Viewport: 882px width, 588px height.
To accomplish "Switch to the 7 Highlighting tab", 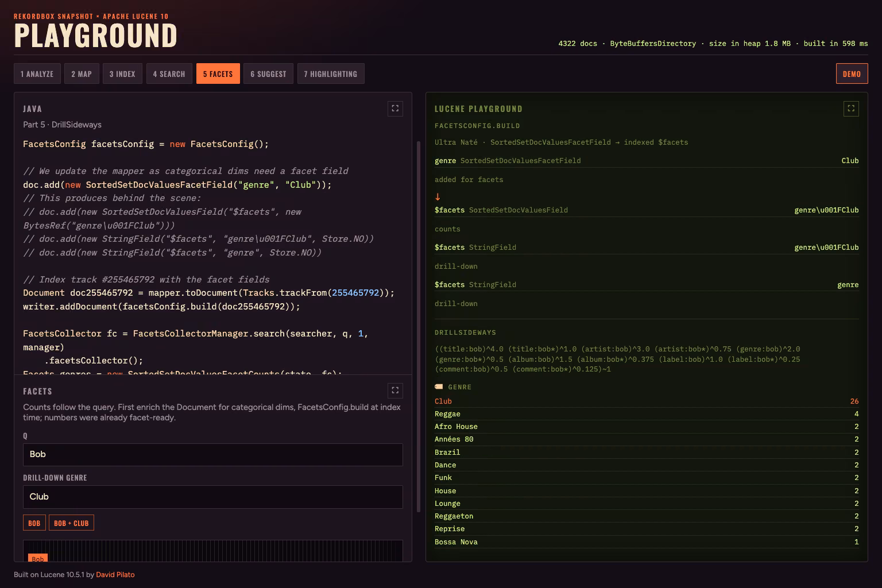I will click(331, 73).
